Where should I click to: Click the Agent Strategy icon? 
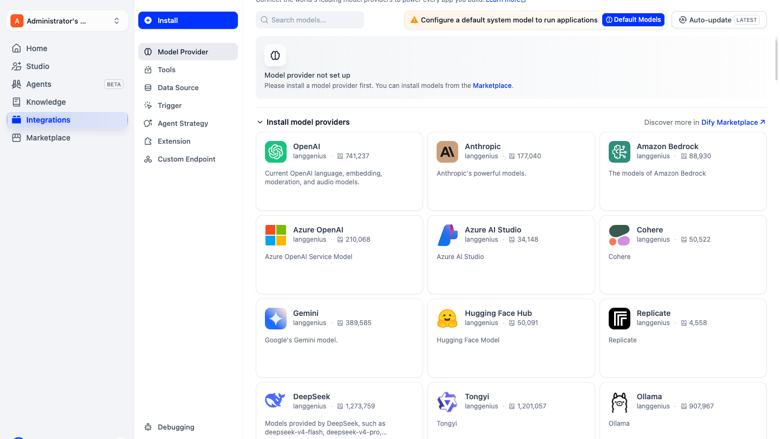point(148,123)
